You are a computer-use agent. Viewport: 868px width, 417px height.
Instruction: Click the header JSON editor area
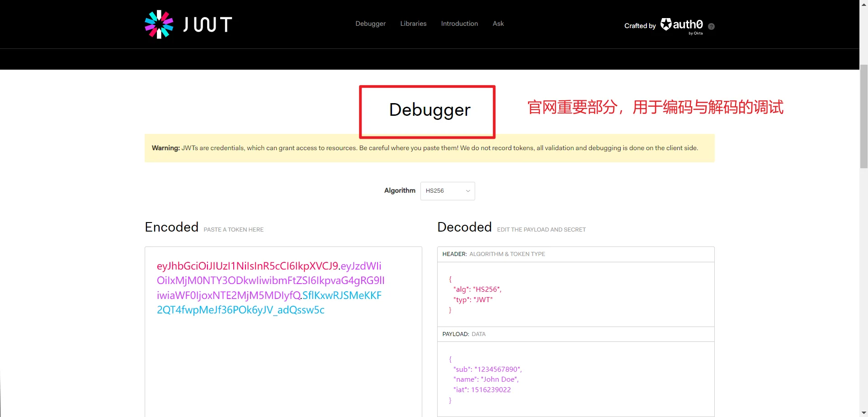point(576,294)
